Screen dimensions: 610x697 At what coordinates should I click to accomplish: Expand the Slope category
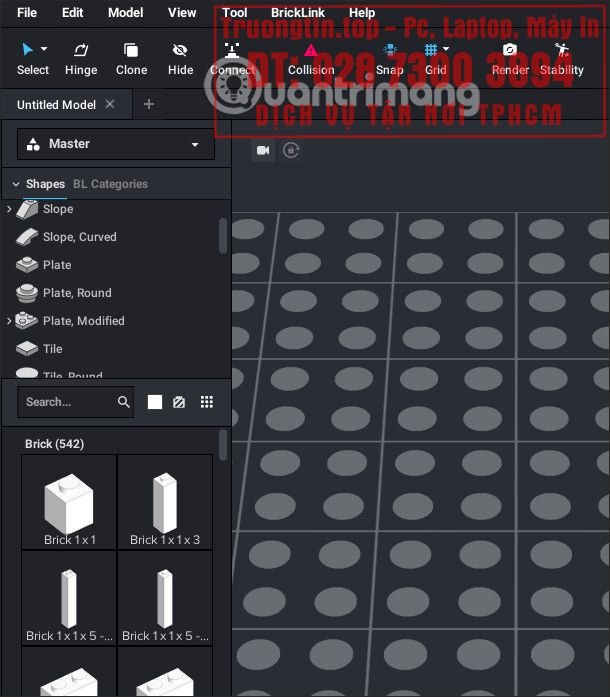tap(10, 209)
